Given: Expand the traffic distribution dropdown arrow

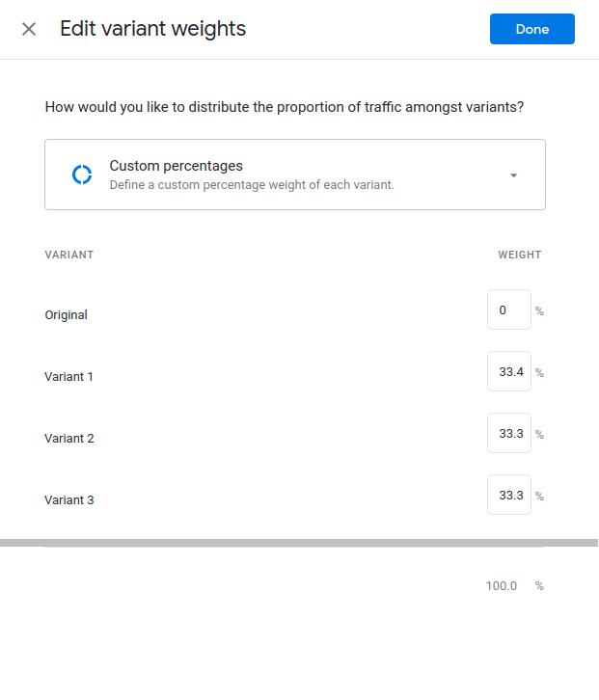Looking at the screenshot, I should point(513,175).
